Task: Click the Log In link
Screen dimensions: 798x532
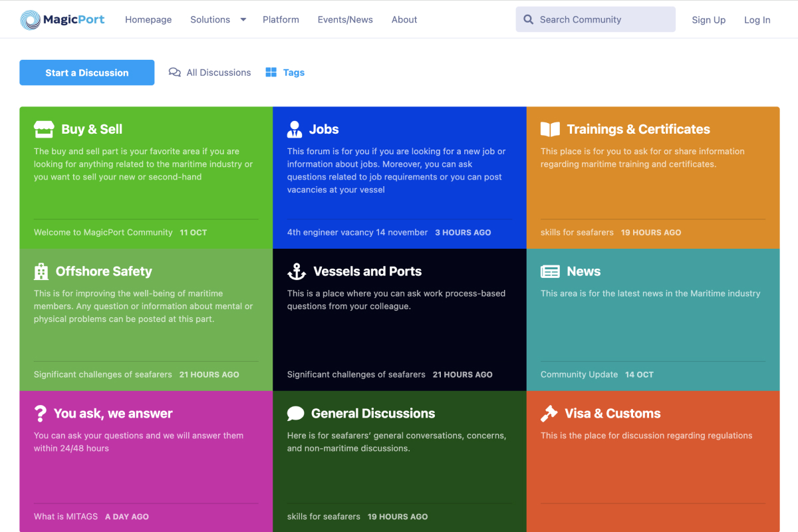Action: (x=757, y=20)
